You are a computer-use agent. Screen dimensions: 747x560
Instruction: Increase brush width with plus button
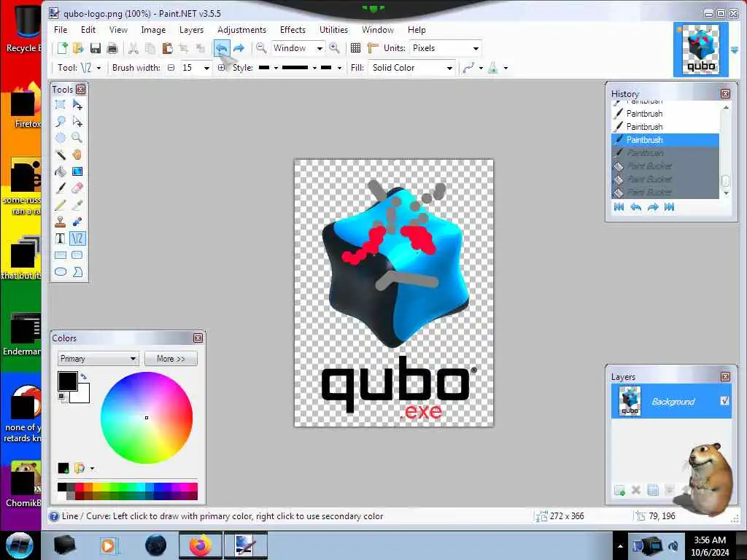pos(221,68)
